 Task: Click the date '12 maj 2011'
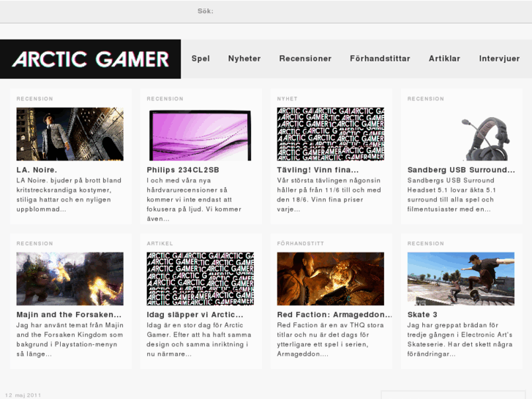[23, 395]
